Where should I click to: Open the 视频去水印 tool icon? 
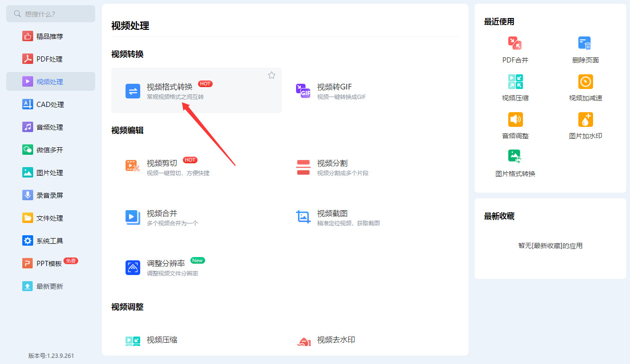(x=304, y=341)
